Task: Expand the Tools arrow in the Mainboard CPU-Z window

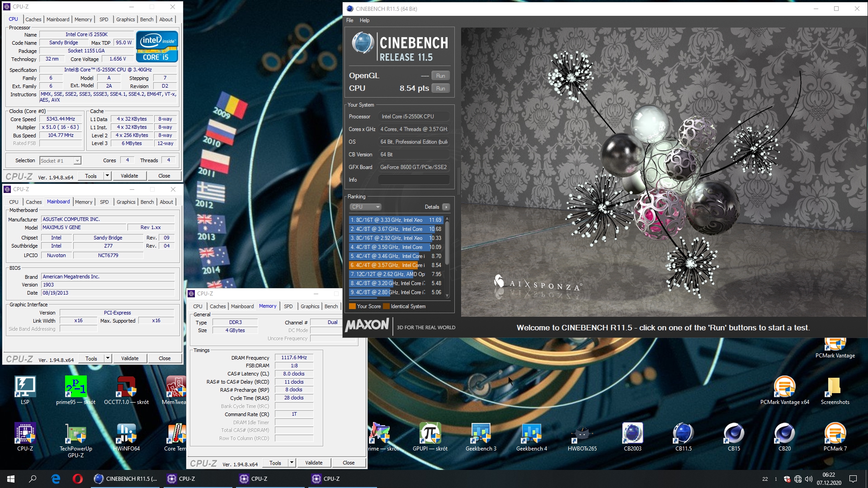Action: (108, 358)
